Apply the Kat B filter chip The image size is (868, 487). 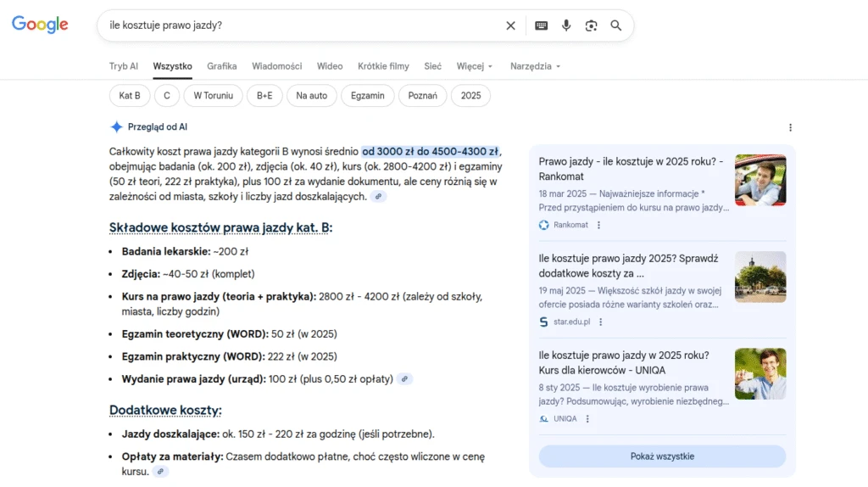(x=130, y=96)
